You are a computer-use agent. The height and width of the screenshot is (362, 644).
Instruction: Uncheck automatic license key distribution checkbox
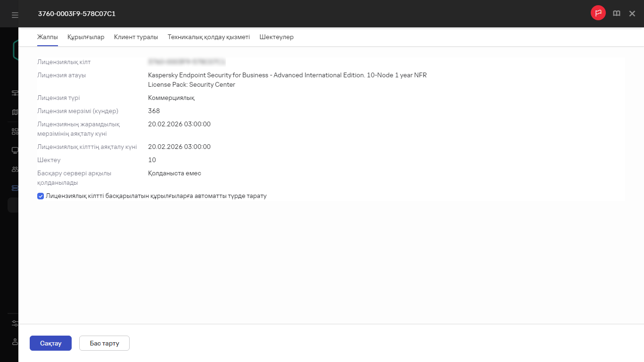click(x=41, y=196)
